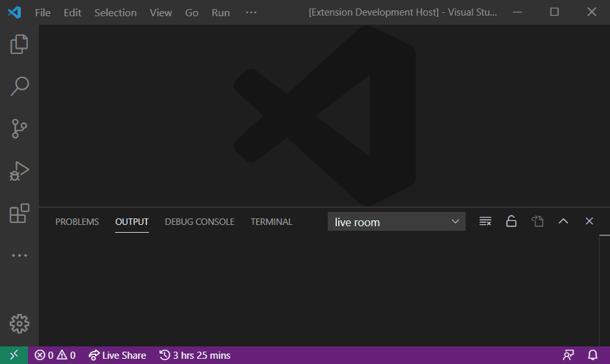610x364 pixels.
Task: Select the OUTPUT panel tab
Action: [132, 222]
